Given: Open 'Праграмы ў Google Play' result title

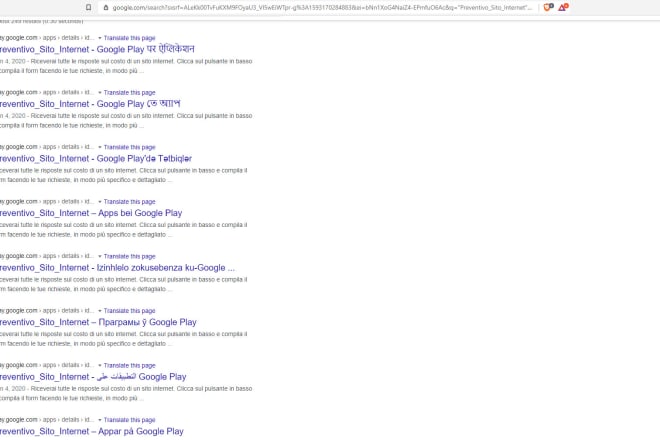Looking at the screenshot, I should (98, 322).
